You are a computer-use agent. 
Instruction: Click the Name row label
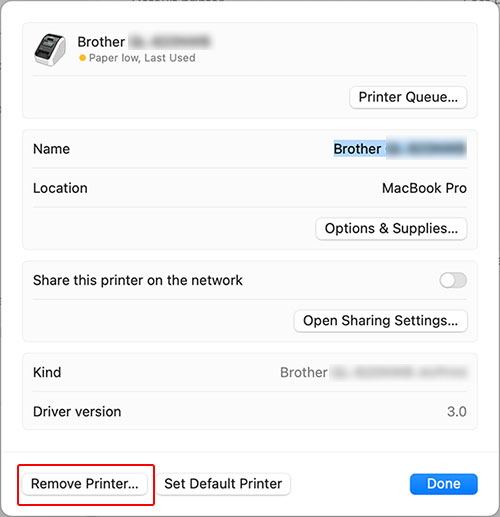(51, 149)
